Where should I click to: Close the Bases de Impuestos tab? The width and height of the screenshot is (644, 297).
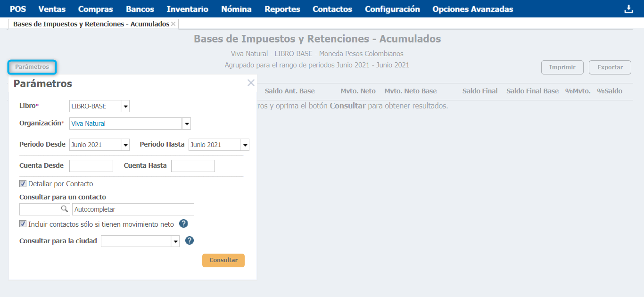173,24
